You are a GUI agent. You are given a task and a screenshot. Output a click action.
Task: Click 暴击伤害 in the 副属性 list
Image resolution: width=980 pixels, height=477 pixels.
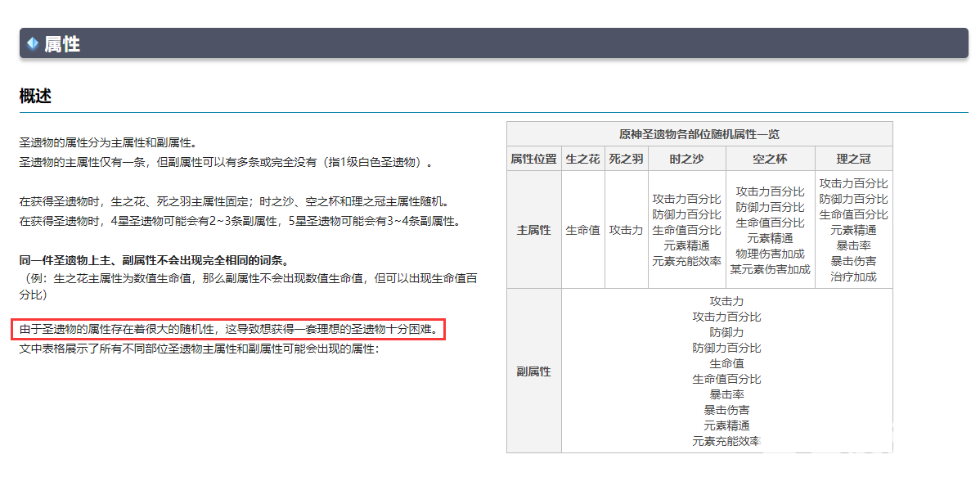coord(727,410)
